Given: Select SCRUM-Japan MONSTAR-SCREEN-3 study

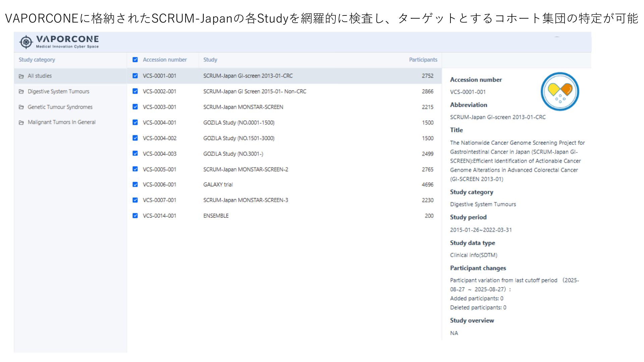Looking at the screenshot, I should click(246, 200).
